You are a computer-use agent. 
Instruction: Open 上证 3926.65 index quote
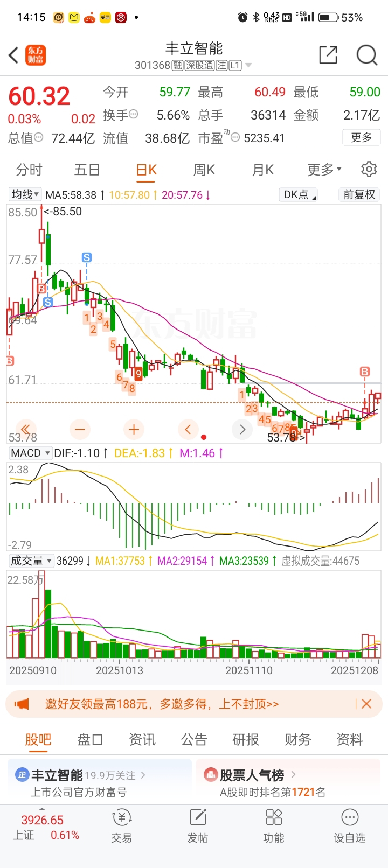tap(46, 827)
